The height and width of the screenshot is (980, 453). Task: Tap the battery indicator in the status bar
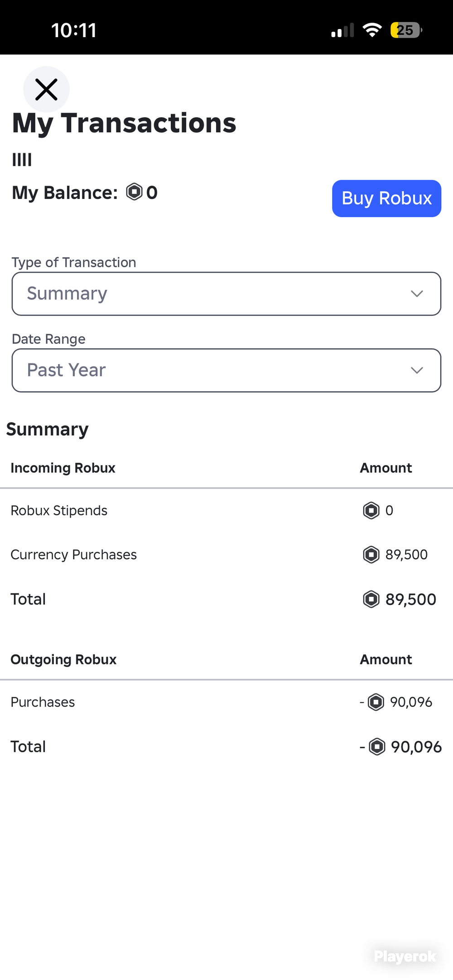pos(406,30)
